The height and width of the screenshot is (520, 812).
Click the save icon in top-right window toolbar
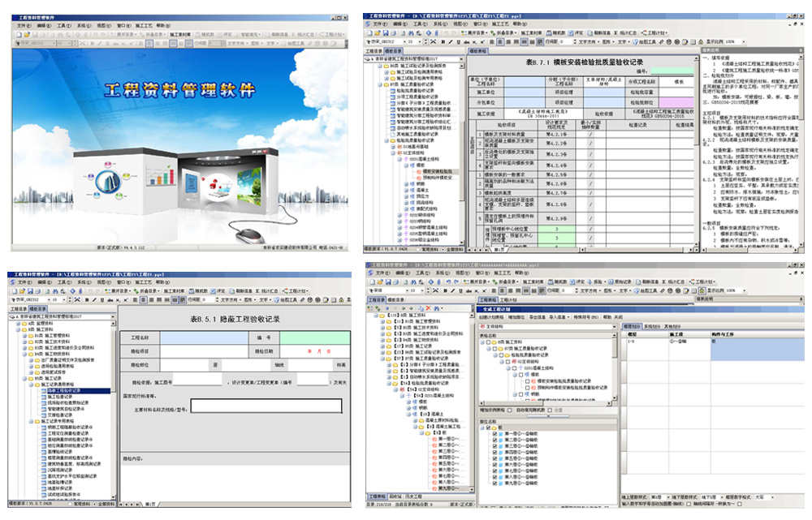[386, 33]
